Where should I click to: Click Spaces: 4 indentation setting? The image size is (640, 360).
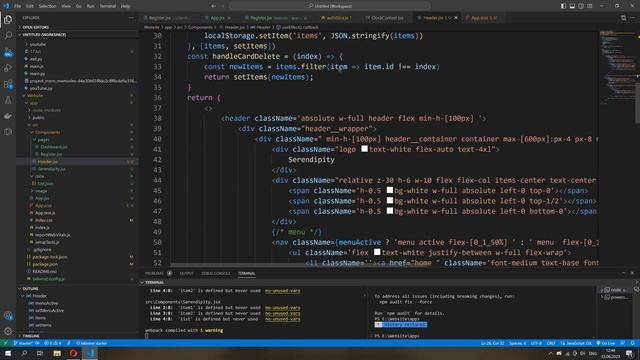518,343
